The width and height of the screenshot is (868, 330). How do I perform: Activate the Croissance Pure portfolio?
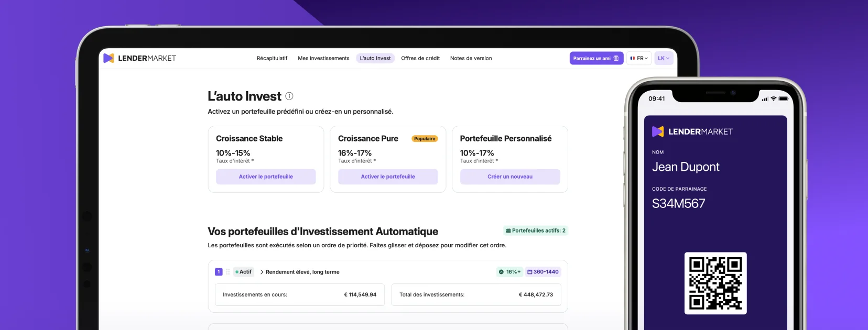pyautogui.click(x=388, y=177)
